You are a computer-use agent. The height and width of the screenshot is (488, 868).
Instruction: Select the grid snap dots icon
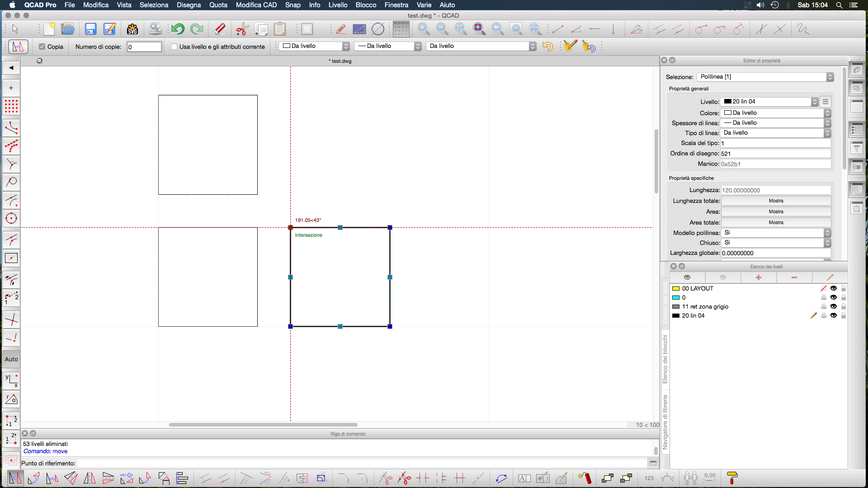11,107
